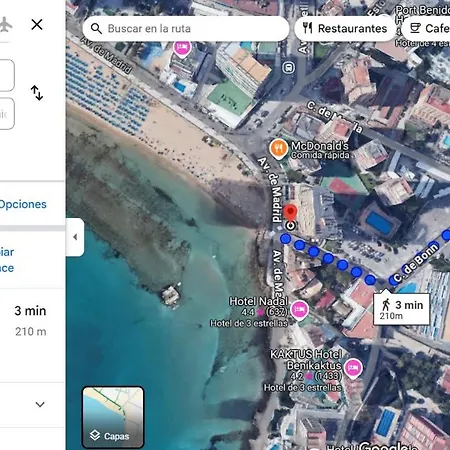Click the route start circle marker
The width and height of the screenshot is (450, 450).
(291, 226)
